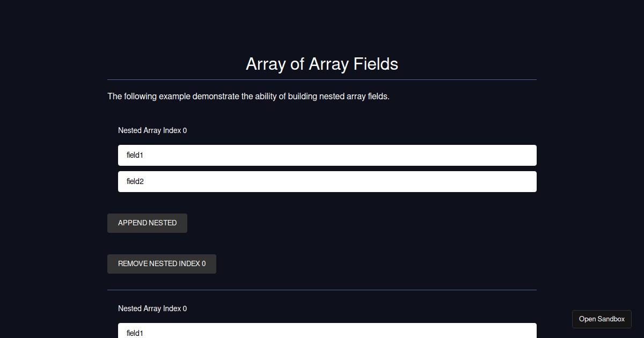Focus the first field1 input under the top Nested Array Index 0

[327, 155]
